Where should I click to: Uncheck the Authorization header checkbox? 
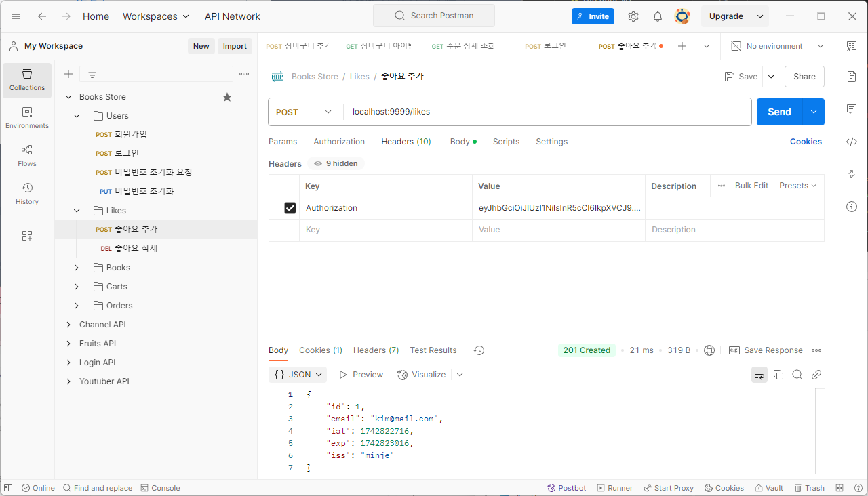[x=290, y=208]
